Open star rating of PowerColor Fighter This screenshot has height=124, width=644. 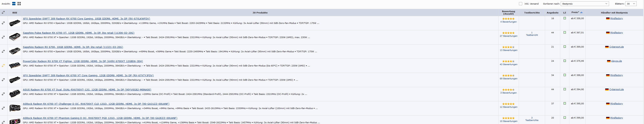(x=508, y=61)
